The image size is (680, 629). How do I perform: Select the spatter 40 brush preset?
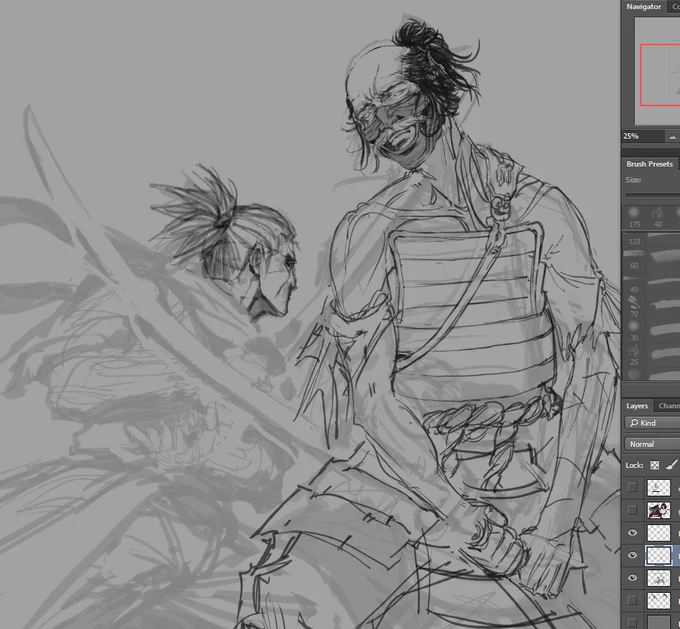point(658,213)
